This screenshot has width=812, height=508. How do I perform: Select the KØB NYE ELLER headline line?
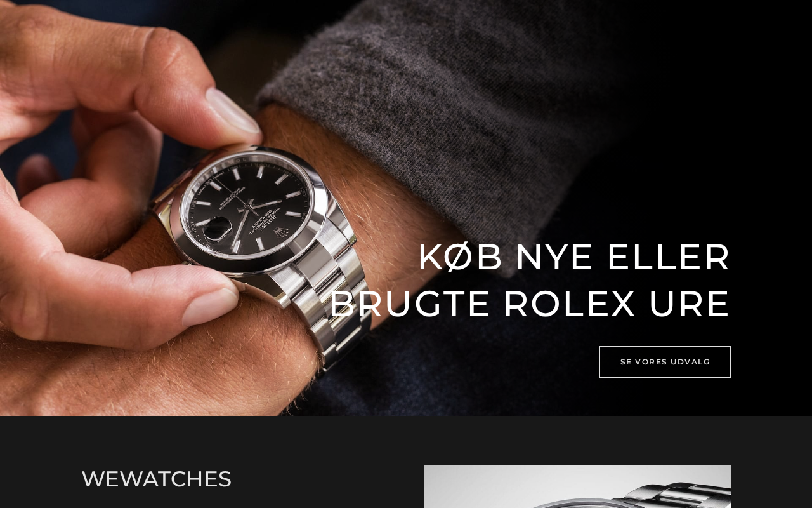tap(575, 257)
